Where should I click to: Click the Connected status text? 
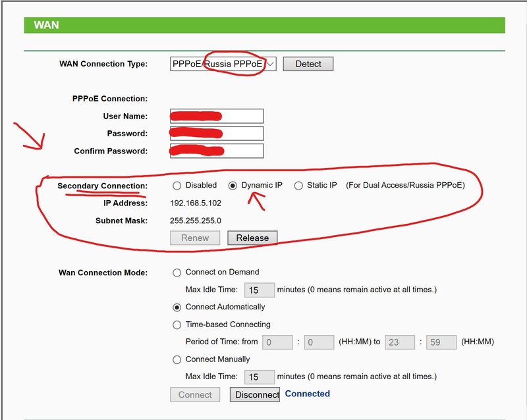(x=306, y=394)
